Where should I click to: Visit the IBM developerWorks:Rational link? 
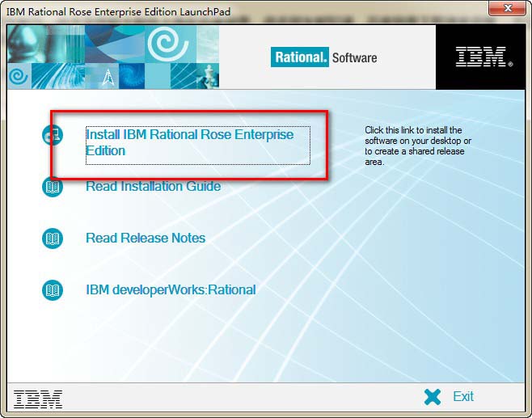pyautogui.click(x=171, y=289)
